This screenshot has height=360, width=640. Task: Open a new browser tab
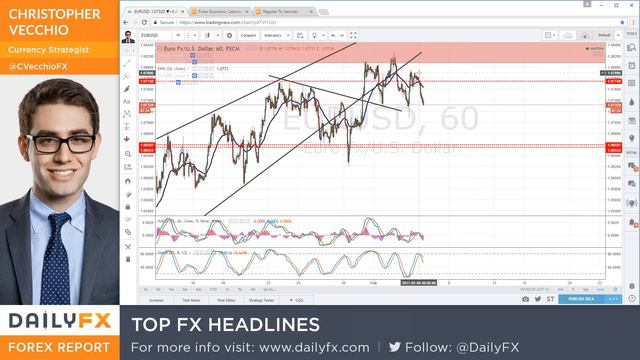coord(323,12)
